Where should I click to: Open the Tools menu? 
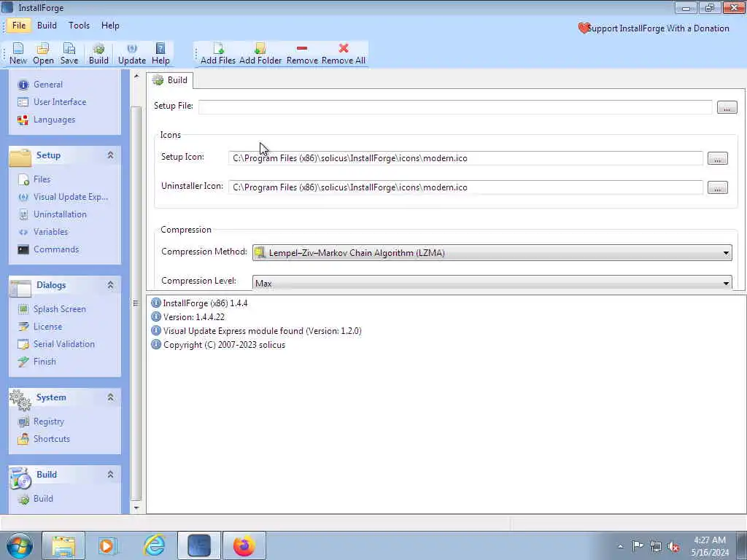(x=79, y=26)
